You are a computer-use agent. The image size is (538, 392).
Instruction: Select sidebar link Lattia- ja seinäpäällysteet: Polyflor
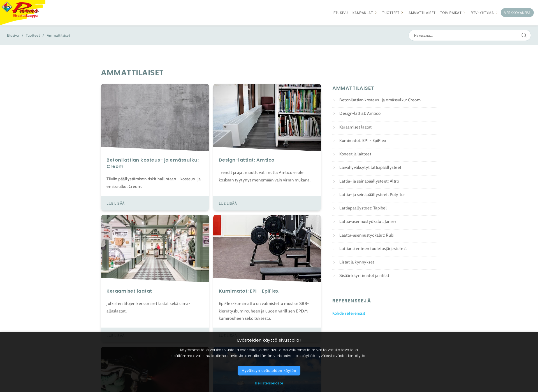pos(372,195)
